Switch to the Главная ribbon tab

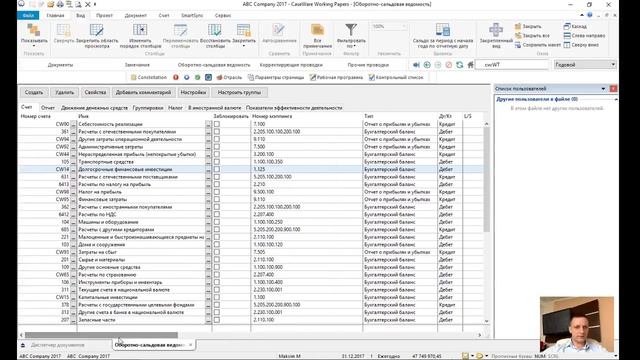[55, 16]
